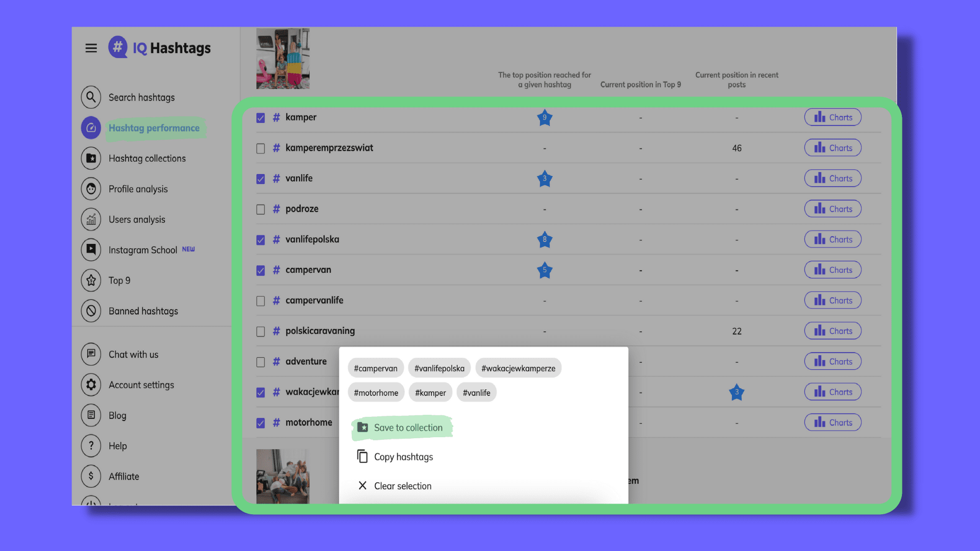The width and height of the screenshot is (980, 551).
Task: Select the Search hashtags magnifier icon
Action: 91,97
